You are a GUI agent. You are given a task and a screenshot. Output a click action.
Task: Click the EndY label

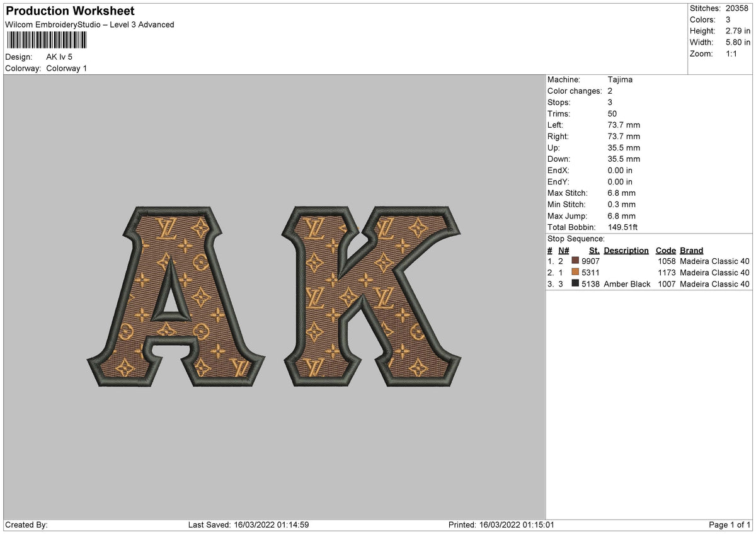(558, 182)
